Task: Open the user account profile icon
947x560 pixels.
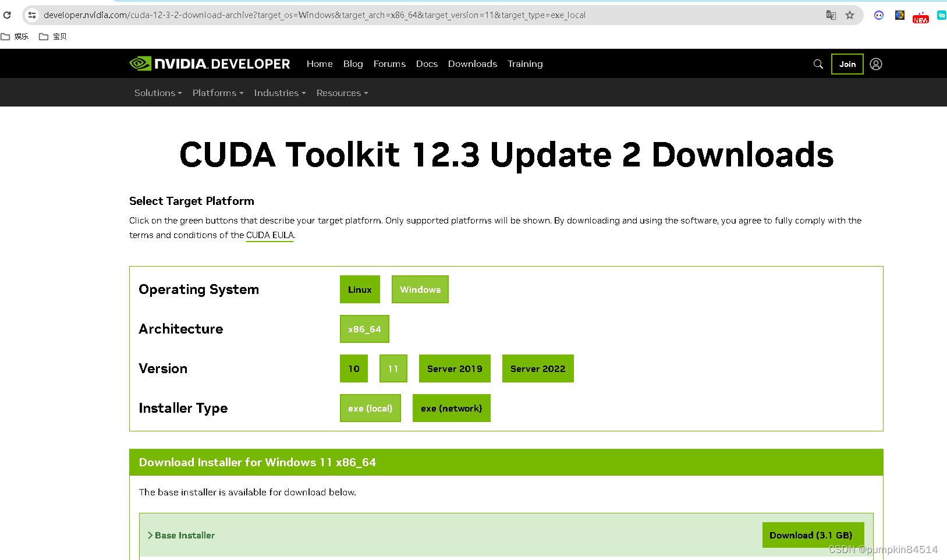Action: click(876, 64)
